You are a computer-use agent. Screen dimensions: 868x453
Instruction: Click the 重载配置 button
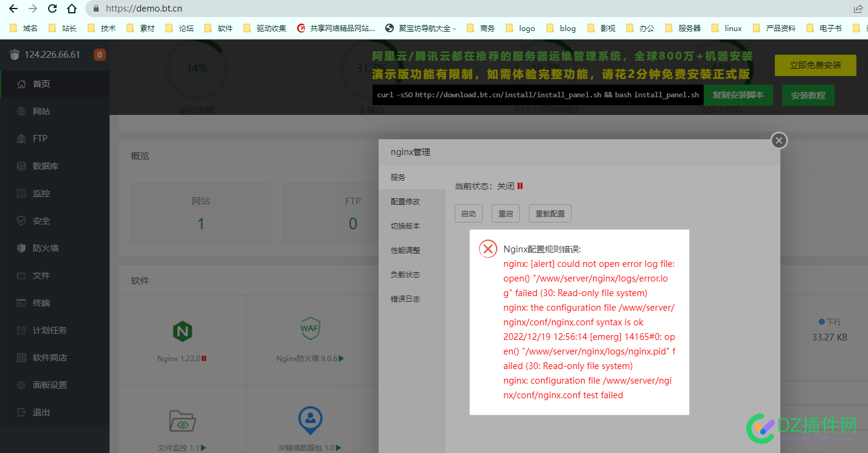point(550,213)
